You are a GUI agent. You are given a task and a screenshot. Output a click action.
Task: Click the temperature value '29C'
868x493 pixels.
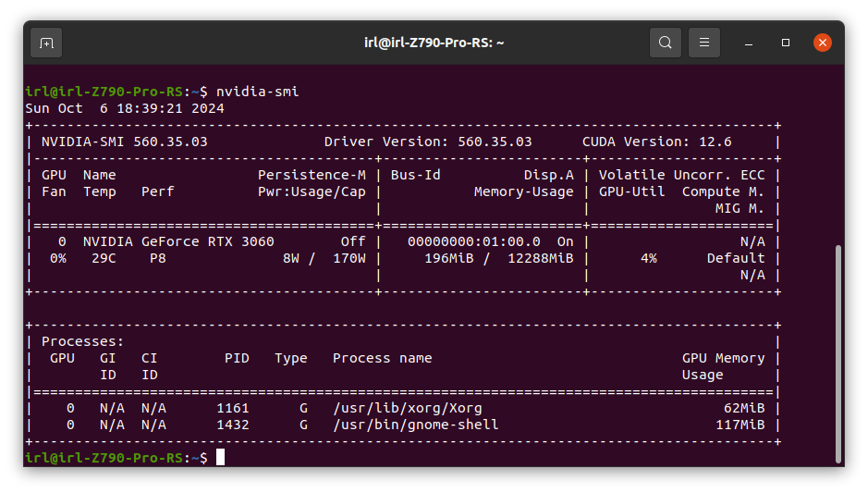click(104, 258)
